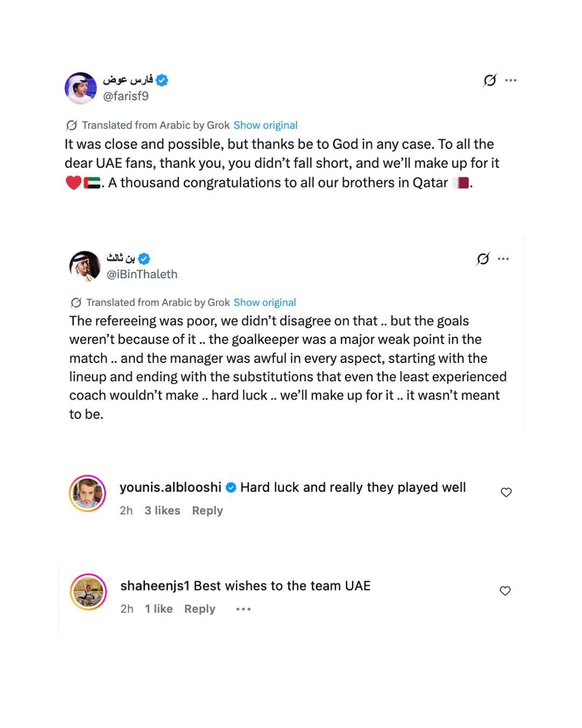Screen dimensions: 582x728
Task: Open shaheenjs1's story avatar
Action: click(88, 592)
